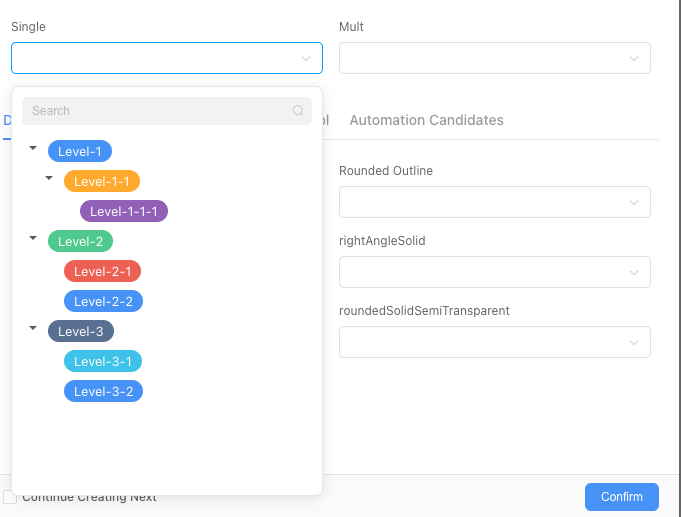This screenshot has width=681, height=517.
Task: Choose the Level-3-2 option
Action: point(103,391)
